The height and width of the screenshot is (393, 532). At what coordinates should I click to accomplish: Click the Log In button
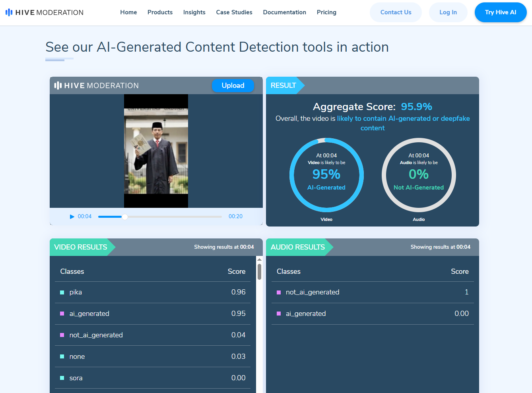pos(448,12)
